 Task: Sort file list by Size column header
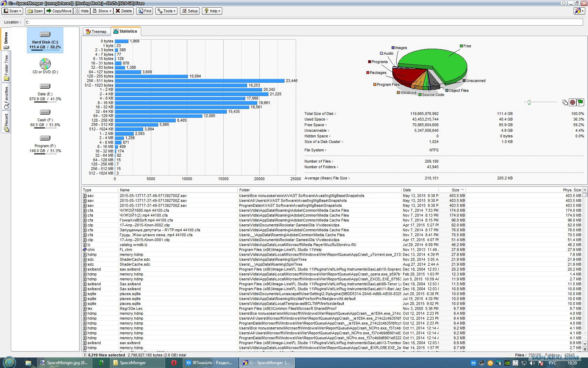click(455, 190)
